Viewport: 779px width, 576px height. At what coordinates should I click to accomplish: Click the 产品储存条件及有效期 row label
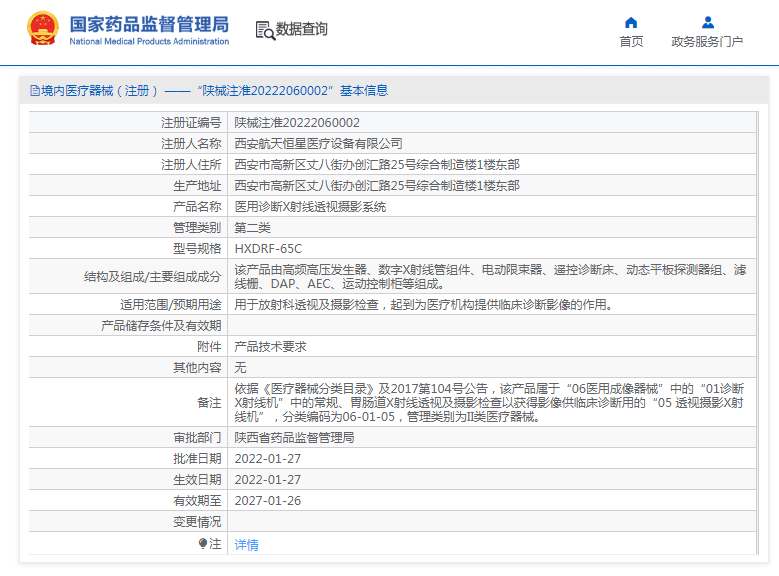coord(161,326)
